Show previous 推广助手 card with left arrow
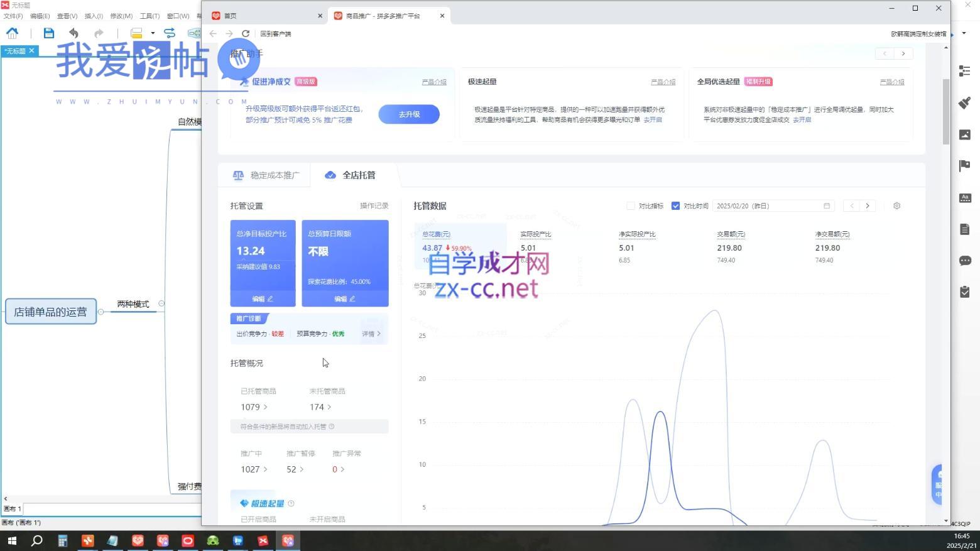Screen dimensions: 980x551 [x=885, y=53]
